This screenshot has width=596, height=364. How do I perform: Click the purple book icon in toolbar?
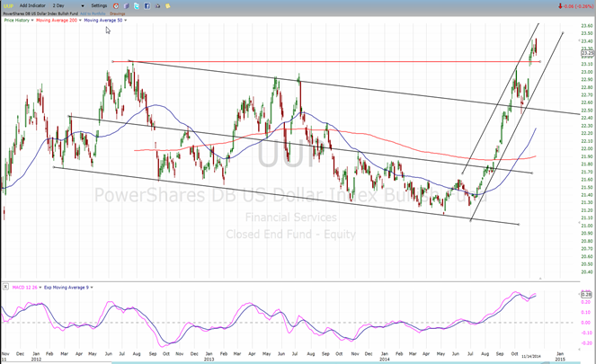click(x=127, y=6)
